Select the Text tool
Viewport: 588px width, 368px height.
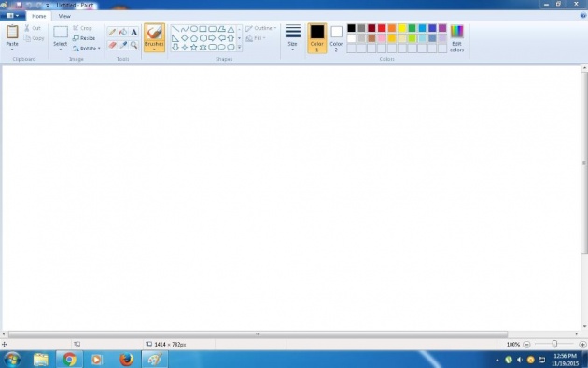click(x=133, y=33)
